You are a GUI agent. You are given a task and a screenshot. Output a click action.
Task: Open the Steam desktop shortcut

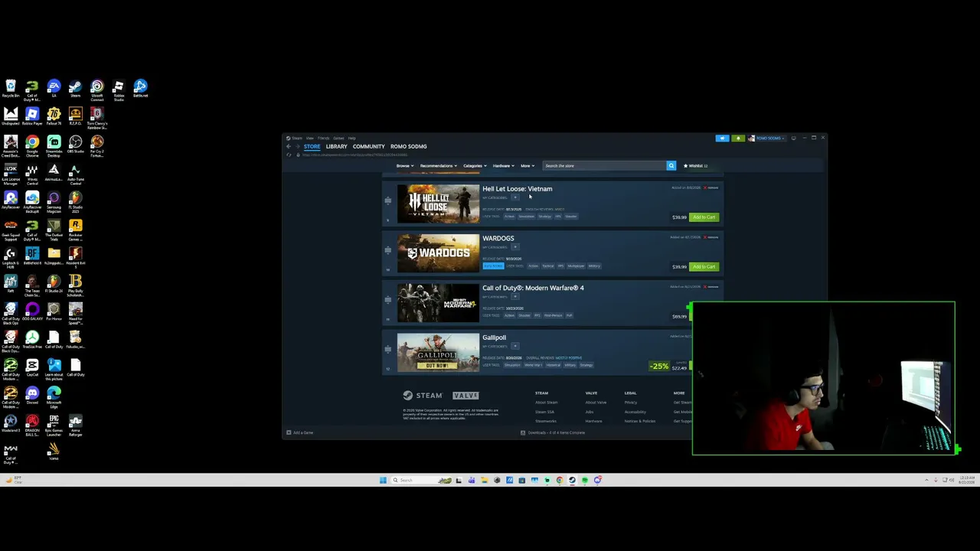coord(75,89)
